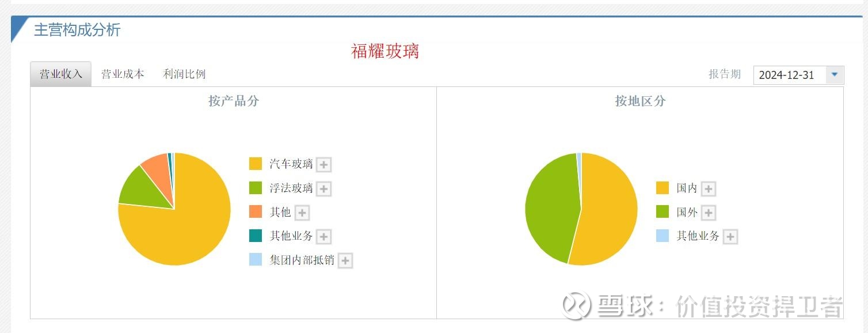Open plus icon beside 其他业务 in region legend
This screenshot has height=333, width=868.
tap(730, 237)
